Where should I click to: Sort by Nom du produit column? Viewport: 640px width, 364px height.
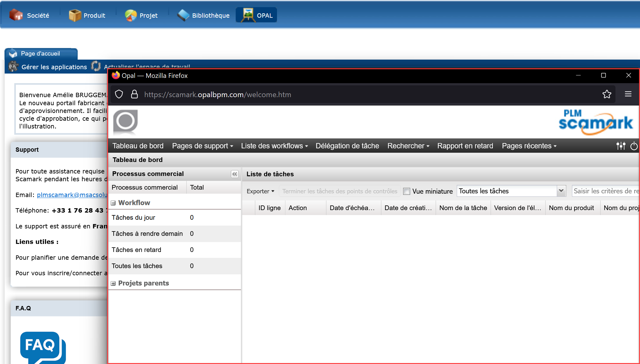click(573, 208)
